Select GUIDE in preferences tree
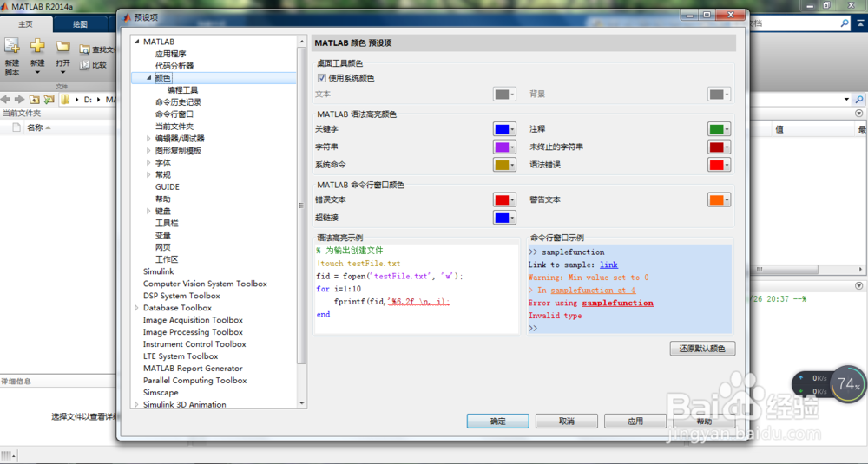This screenshot has height=464, width=868. pos(168,187)
